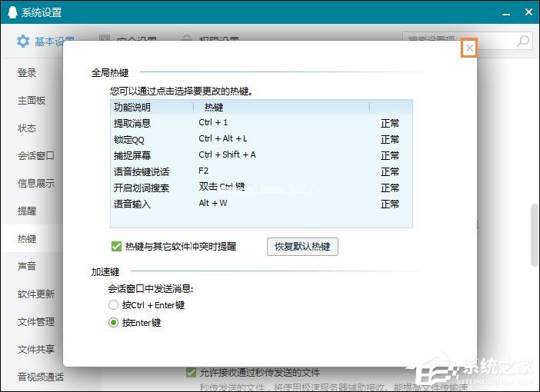
Task: Select the 按Enter键 radio option
Action: [115, 323]
